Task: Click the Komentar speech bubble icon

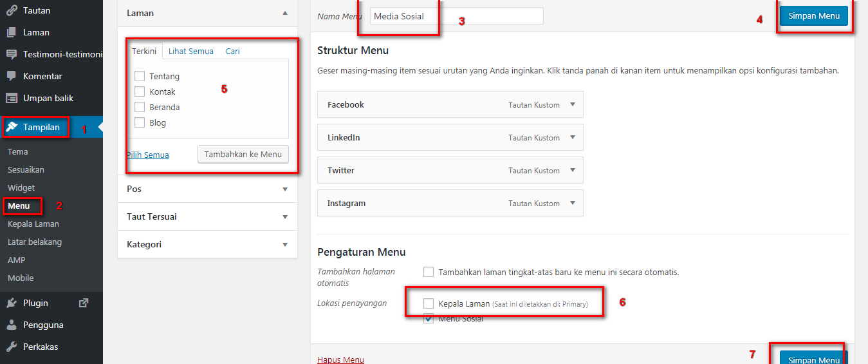Action: click(12, 76)
